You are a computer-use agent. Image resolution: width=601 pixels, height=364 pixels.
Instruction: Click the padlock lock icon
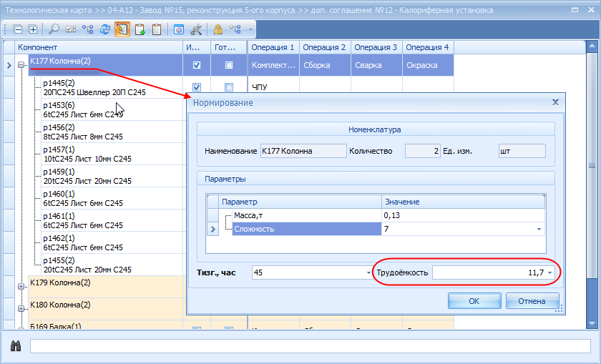click(x=218, y=29)
